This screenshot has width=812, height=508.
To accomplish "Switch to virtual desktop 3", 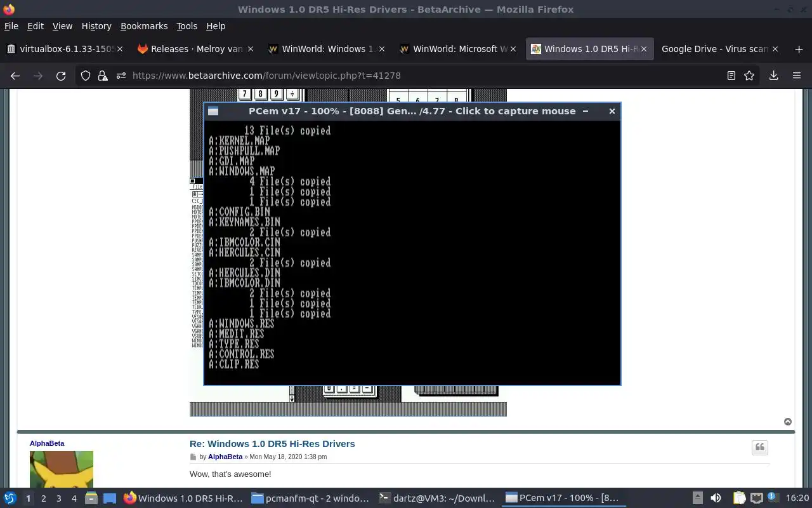I will tap(58, 498).
